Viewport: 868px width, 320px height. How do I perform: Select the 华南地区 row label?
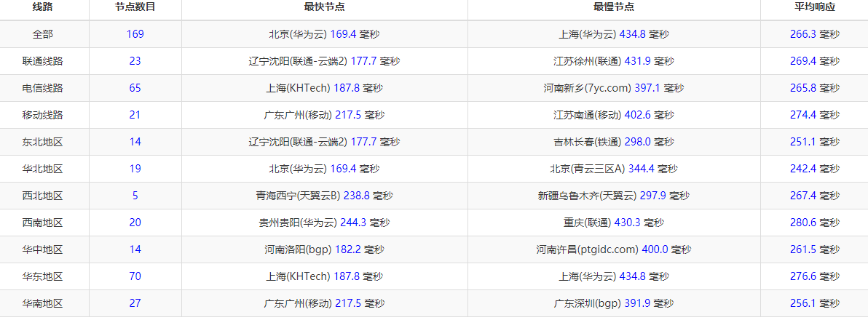pyautogui.click(x=43, y=303)
